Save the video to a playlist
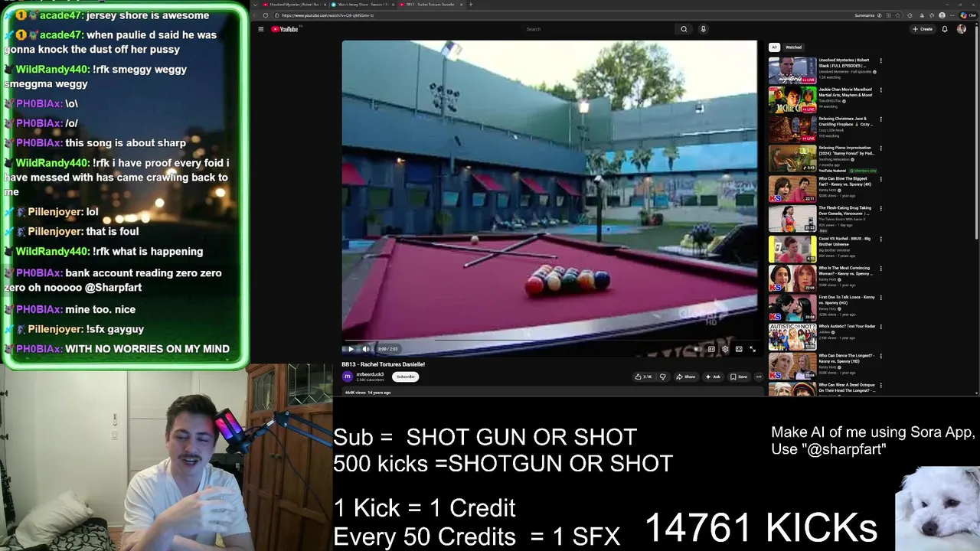 pyautogui.click(x=739, y=377)
